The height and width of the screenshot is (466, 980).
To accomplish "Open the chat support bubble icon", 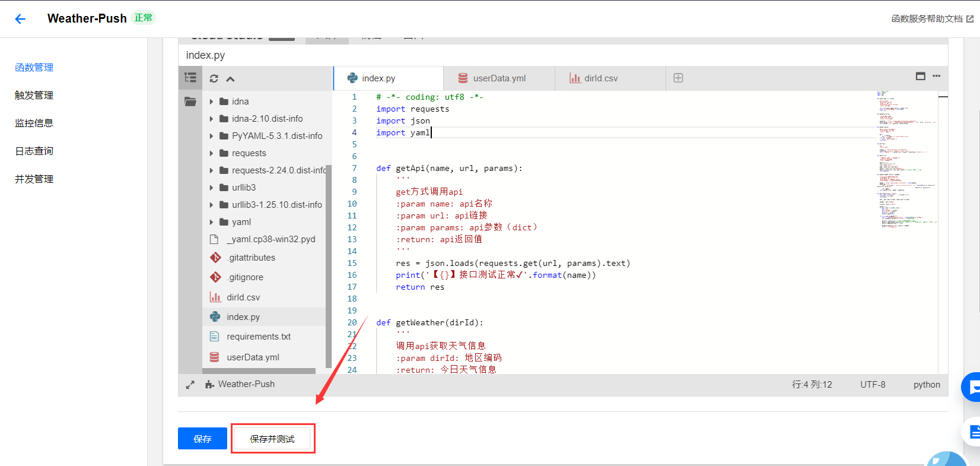I will pyautogui.click(x=973, y=387).
